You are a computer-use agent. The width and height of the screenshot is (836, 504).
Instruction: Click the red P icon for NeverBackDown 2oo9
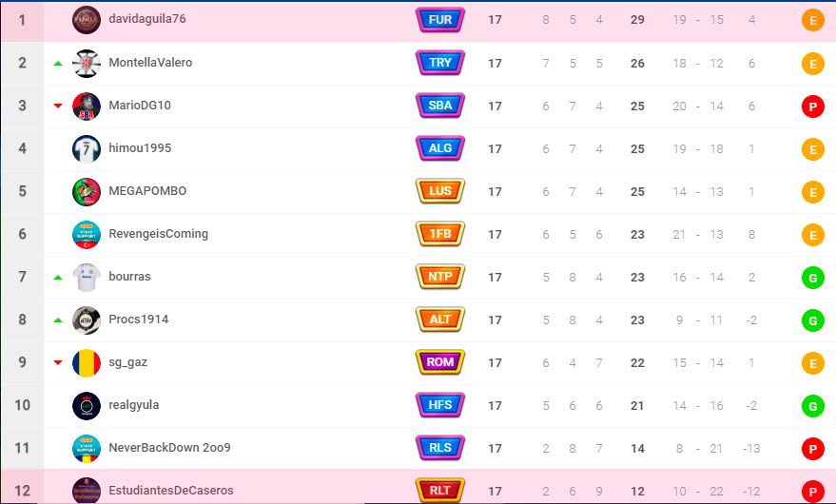click(x=812, y=449)
